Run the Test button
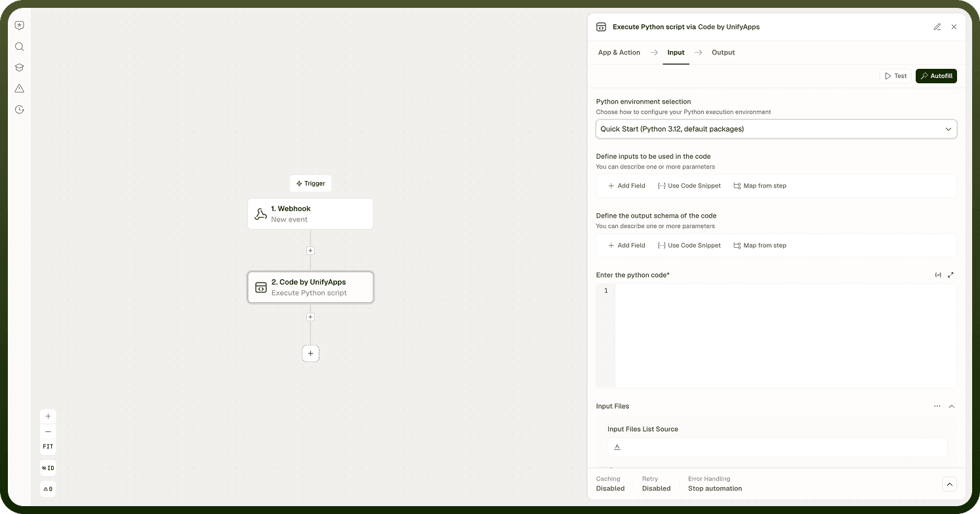This screenshot has height=514, width=980. tap(895, 76)
